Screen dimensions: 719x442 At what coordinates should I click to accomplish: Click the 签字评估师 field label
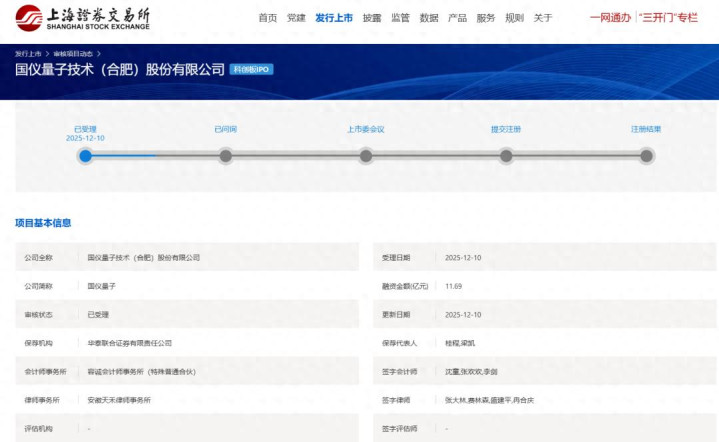point(400,428)
